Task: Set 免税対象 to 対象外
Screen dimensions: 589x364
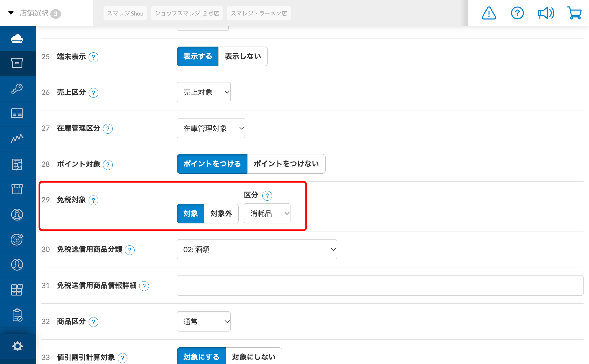Action: tap(221, 214)
